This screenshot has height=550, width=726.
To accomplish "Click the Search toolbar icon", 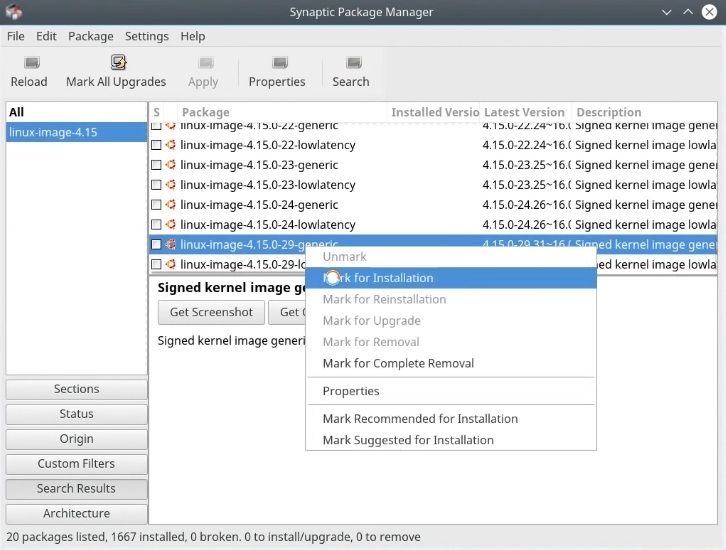I will coord(354,62).
